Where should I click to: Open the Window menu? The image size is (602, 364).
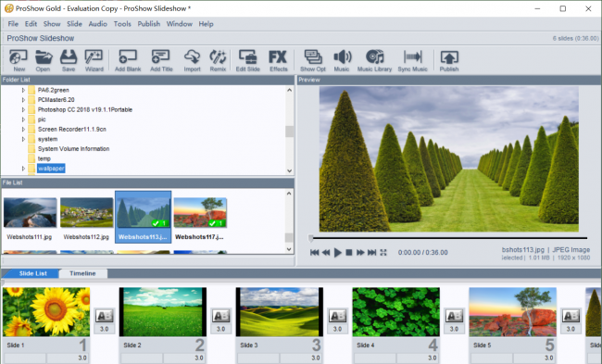point(180,24)
